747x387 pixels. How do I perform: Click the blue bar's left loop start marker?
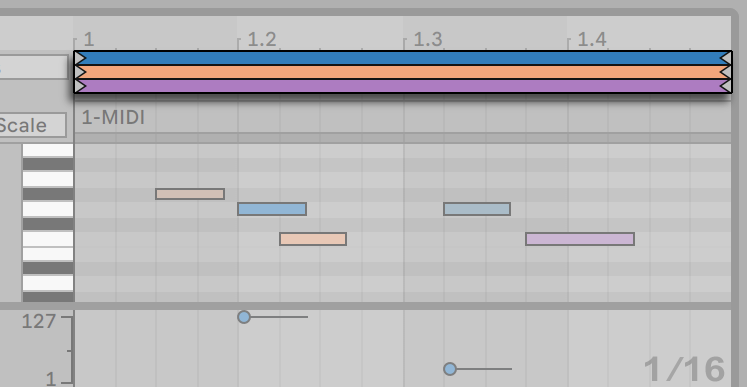[x=80, y=58]
